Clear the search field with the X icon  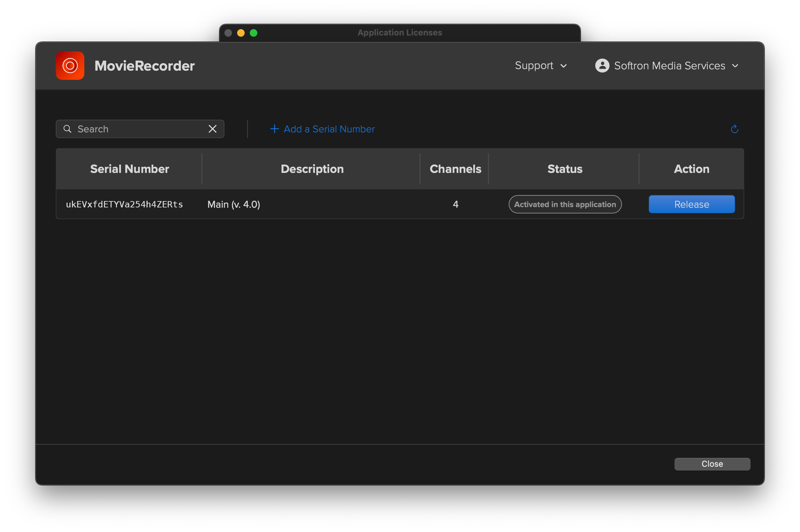tap(213, 129)
